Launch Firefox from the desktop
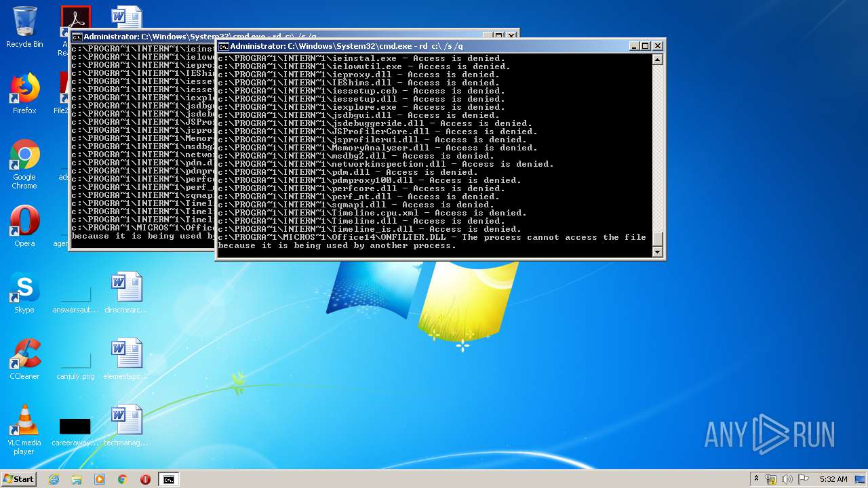The height and width of the screenshot is (488, 868). pos(24,94)
